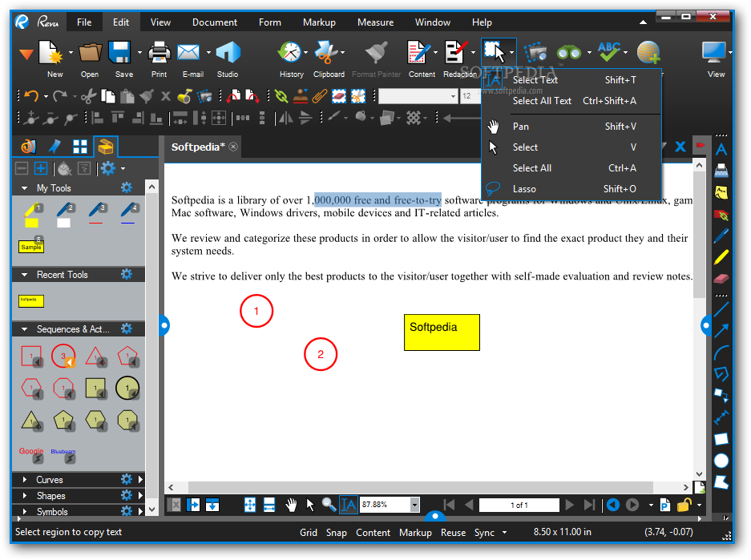Select the ellipse tool in right toolbar
Screen dimensions: 751x560
pyautogui.click(x=721, y=461)
